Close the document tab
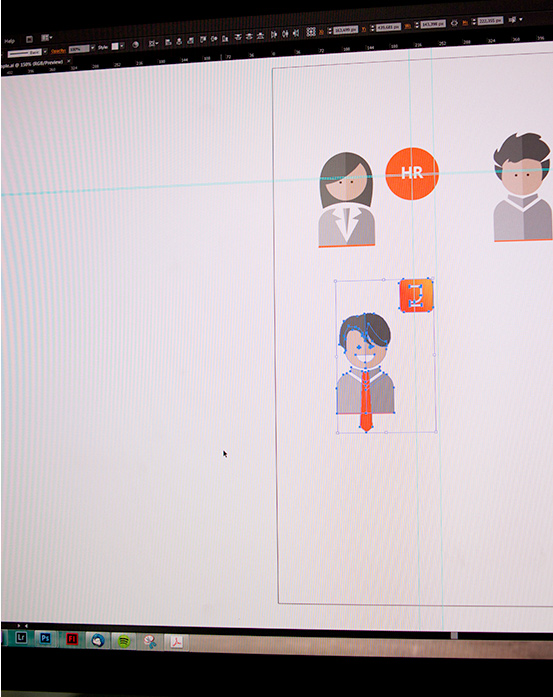This screenshot has height=697, width=553. [69, 62]
